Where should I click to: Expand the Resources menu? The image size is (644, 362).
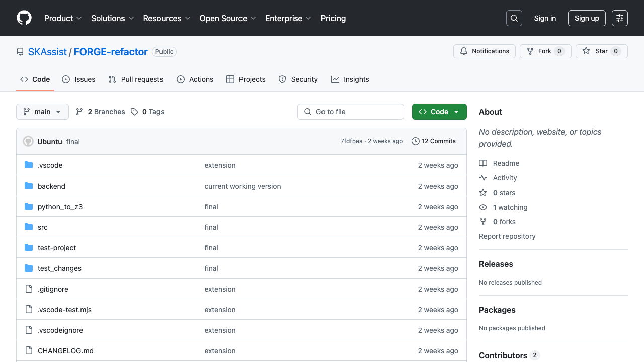[x=167, y=18]
